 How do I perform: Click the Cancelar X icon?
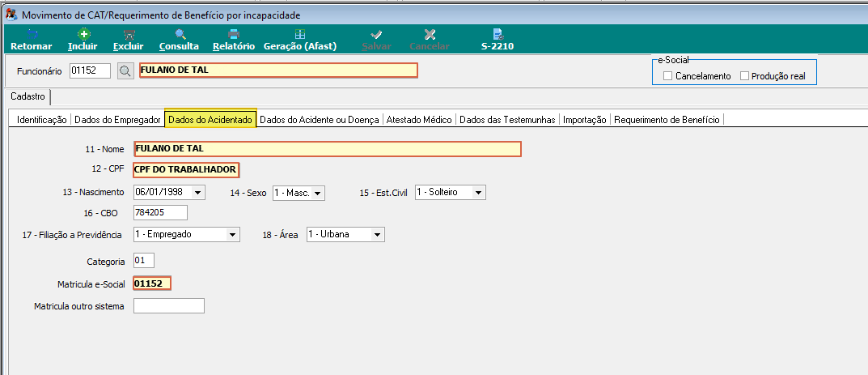coord(430,34)
